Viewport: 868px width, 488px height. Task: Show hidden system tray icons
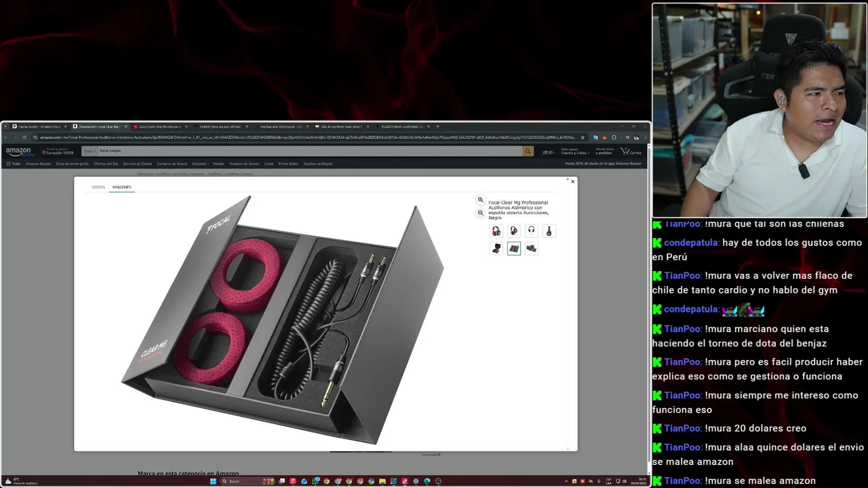(x=566, y=481)
